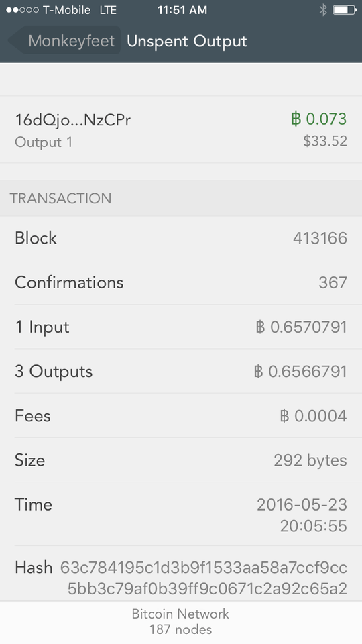362x644 pixels.
Task: Select the 16dQjo...NzCPr address
Action: tap(72, 120)
